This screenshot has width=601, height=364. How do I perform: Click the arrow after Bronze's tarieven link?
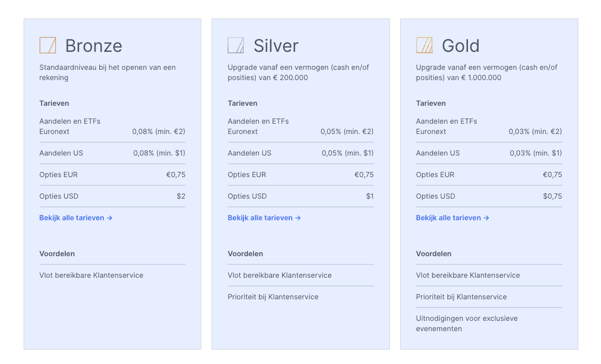tap(109, 218)
